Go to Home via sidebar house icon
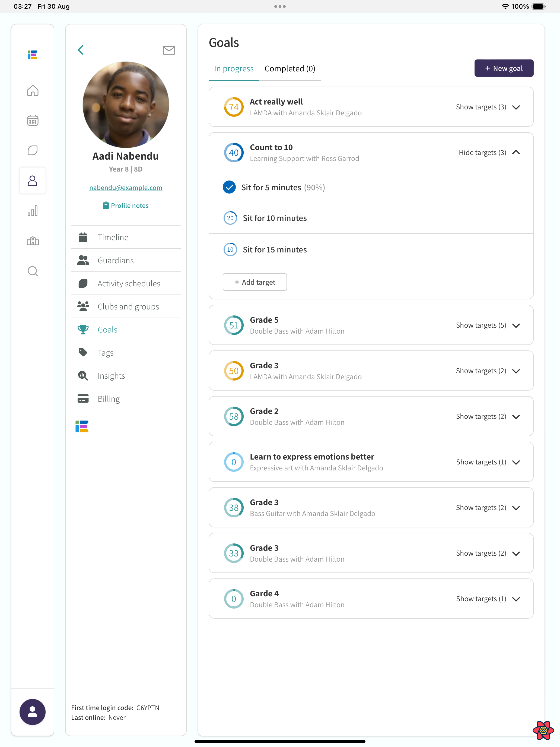This screenshot has width=560, height=747. click(32, 90)
